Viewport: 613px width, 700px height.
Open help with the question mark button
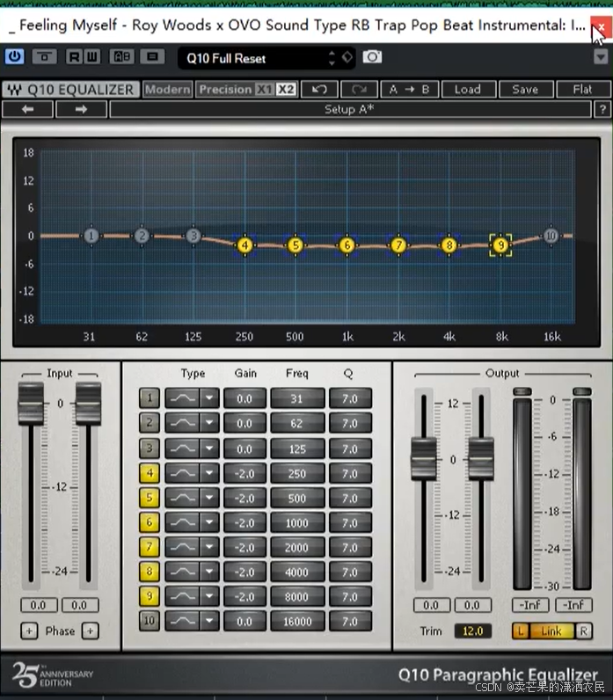pos(602,109)
